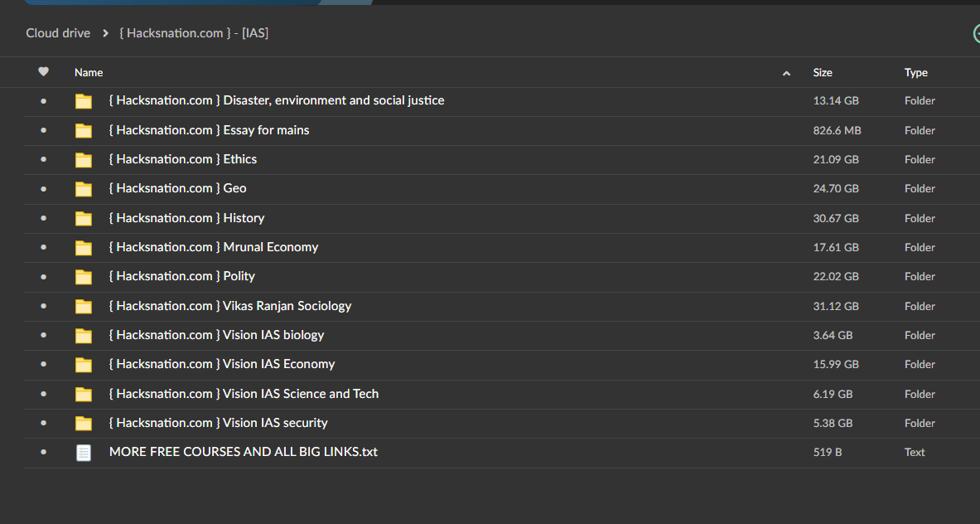Click the 30.67 GB size value

pos(836,218)
